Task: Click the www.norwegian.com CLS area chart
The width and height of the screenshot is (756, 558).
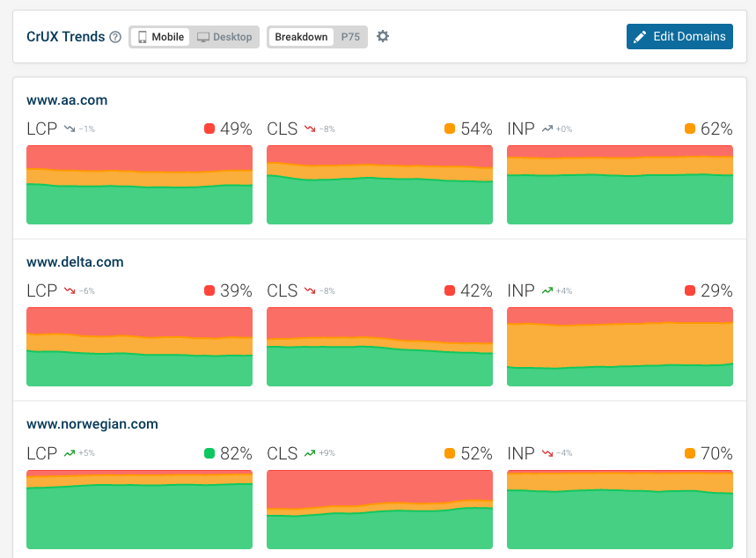Action: point(379,509)
